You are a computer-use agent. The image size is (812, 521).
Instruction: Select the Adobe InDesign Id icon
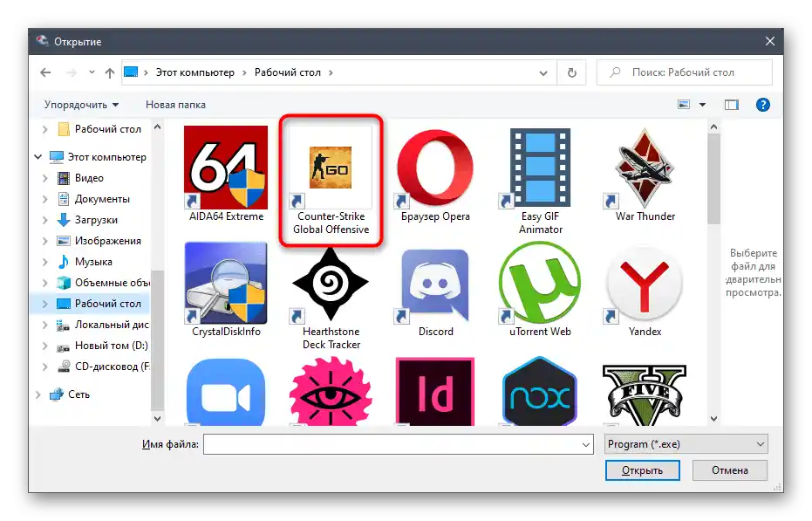click(435, 391)
